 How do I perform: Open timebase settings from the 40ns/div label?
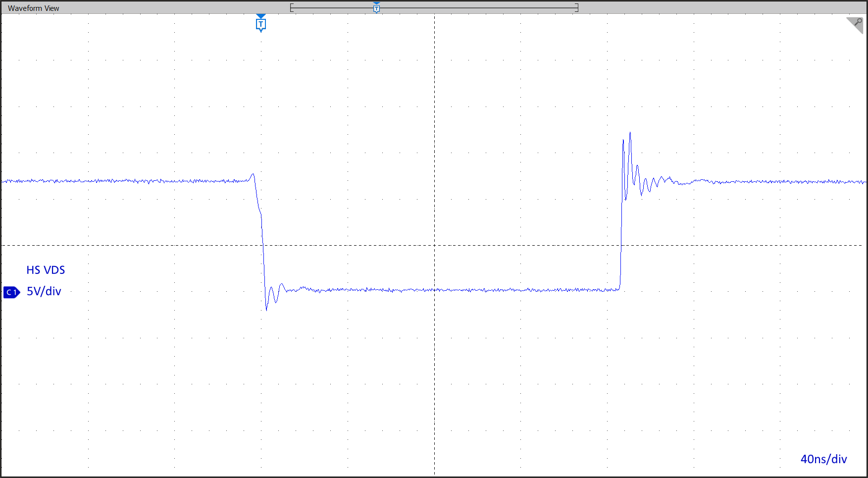(823, 459)
